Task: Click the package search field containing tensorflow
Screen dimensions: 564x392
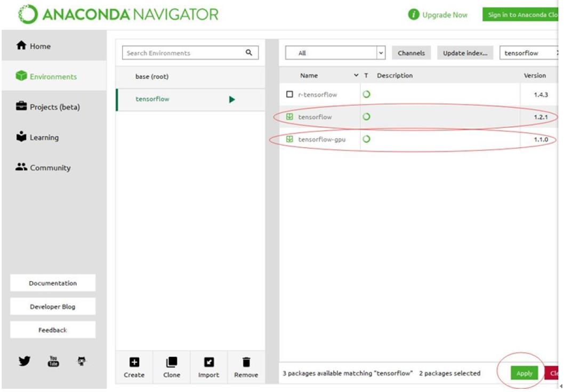Action: coord(529,53)
